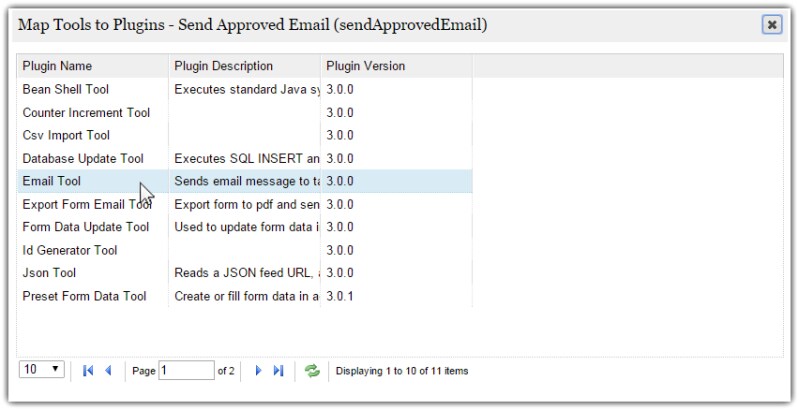Screen dimensions: 799x410
Task: Select the Email Tool plugin
Action: [245, 181]
